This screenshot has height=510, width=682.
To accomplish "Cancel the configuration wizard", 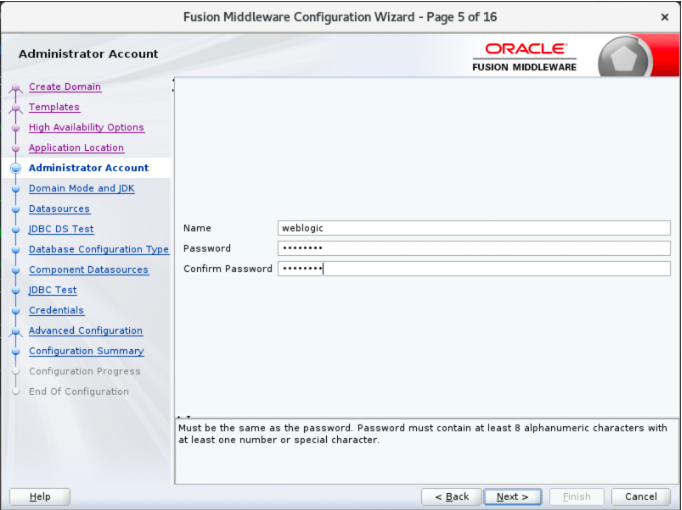I will pyautogui.click(x=641, y=497).
